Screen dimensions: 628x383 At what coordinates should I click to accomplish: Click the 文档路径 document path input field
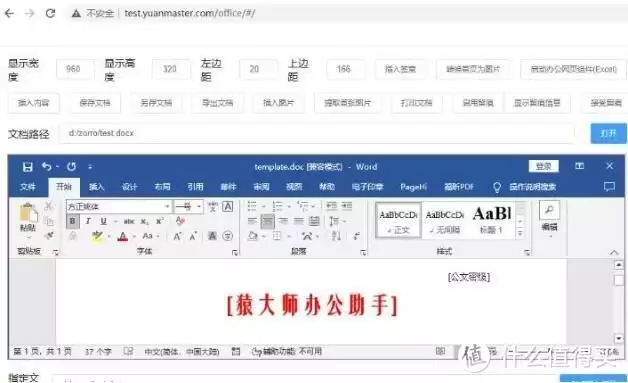317,133
